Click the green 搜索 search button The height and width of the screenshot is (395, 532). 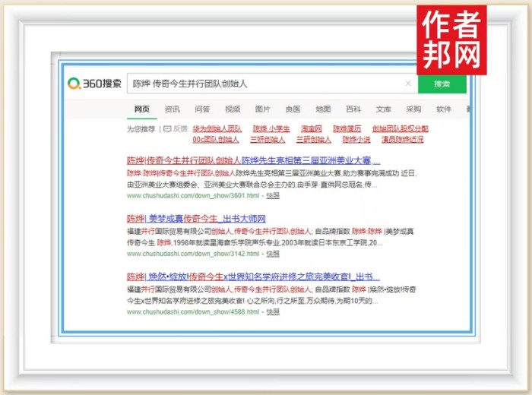tap(442, 84)
